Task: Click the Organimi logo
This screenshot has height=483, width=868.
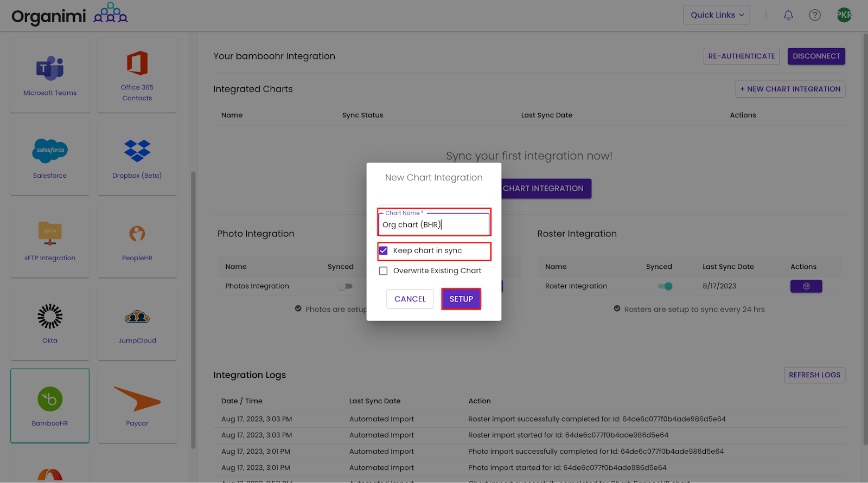Action: (69, 15)
